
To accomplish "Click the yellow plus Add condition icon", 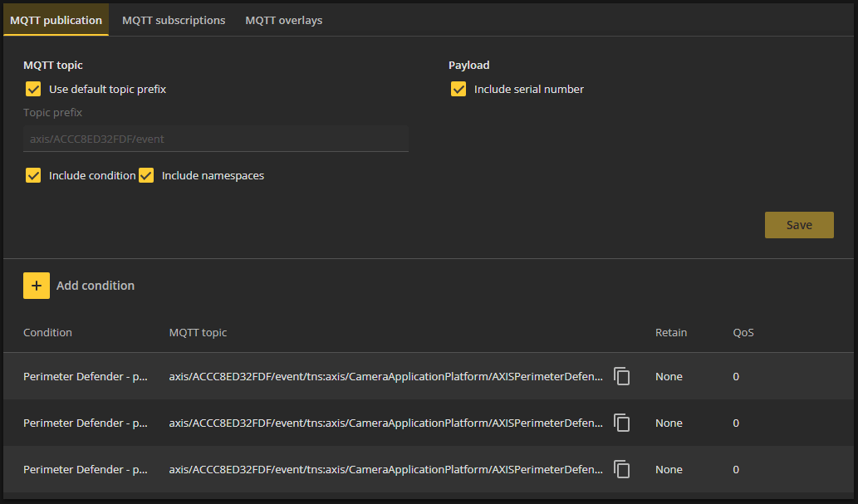I will (x=36, y=286).
